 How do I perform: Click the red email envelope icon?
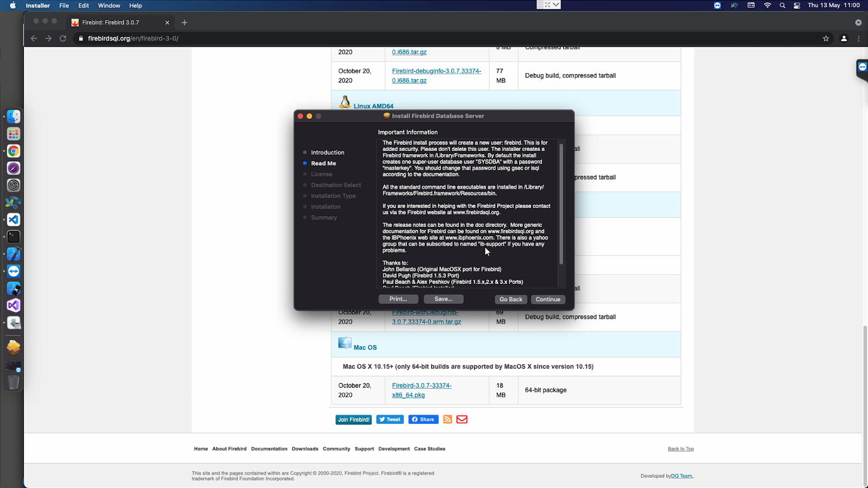[462, 419]
